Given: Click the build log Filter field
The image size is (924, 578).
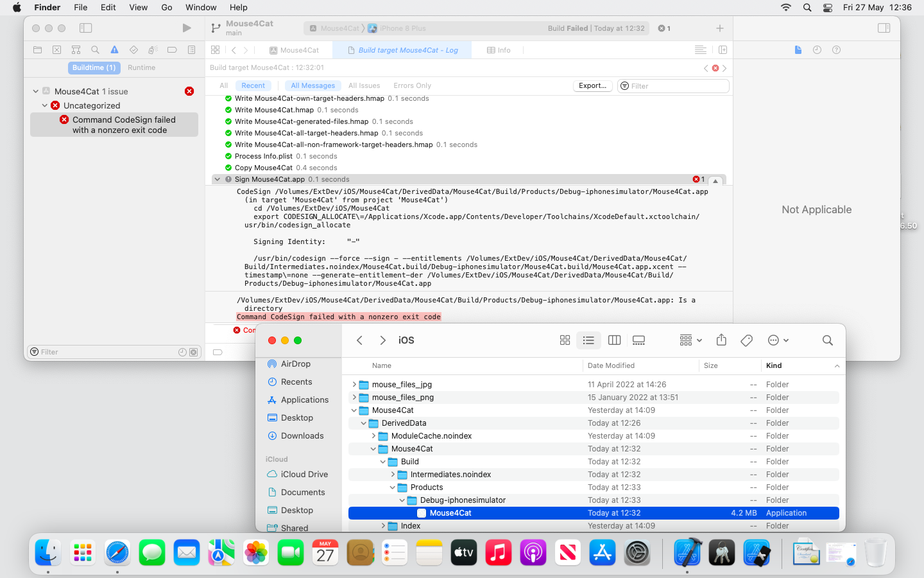Looking at the screenshot, I should pyautogui.click(x=673, y=86).
